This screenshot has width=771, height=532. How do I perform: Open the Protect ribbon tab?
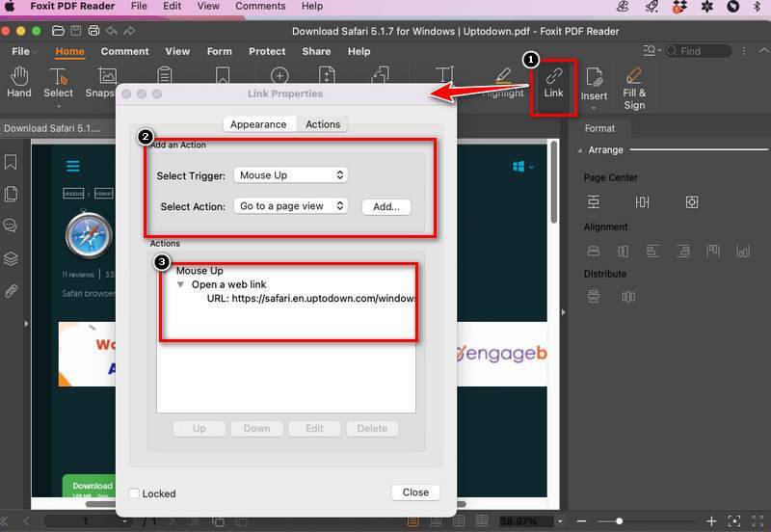(267, 51)
